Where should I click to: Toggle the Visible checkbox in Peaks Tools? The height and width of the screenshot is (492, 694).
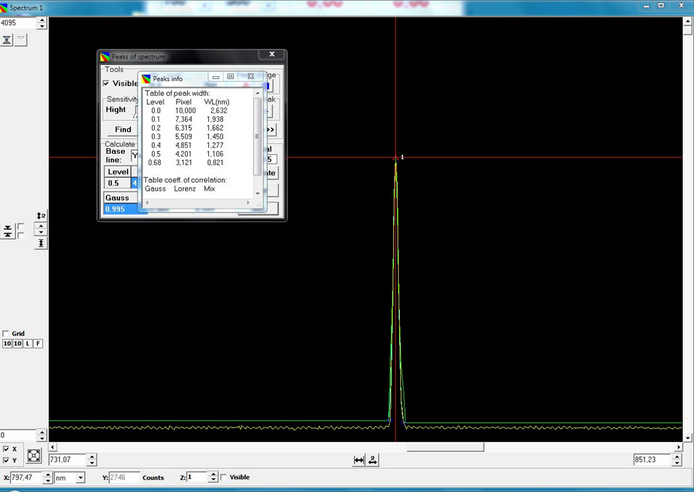click(107, 84)
